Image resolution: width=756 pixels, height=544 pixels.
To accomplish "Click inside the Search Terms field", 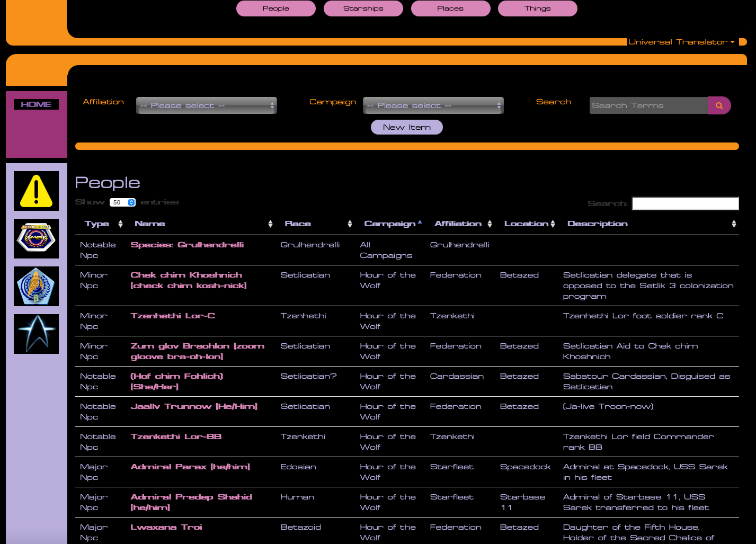I will click(x=647, y=105).
